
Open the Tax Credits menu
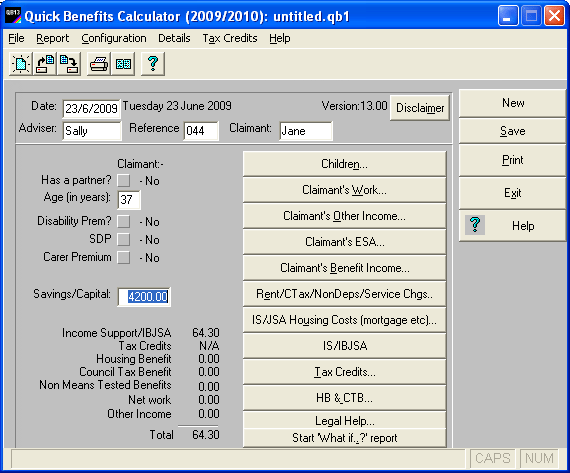230,38
